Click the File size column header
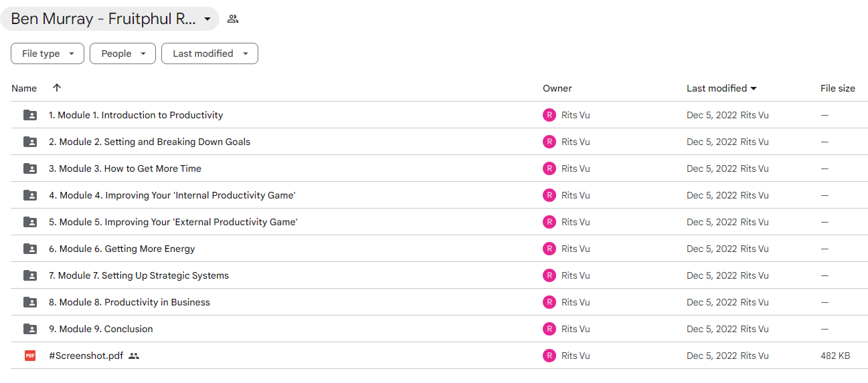The width and height of the screenshot is (868, 383). (x=838, y=88)
